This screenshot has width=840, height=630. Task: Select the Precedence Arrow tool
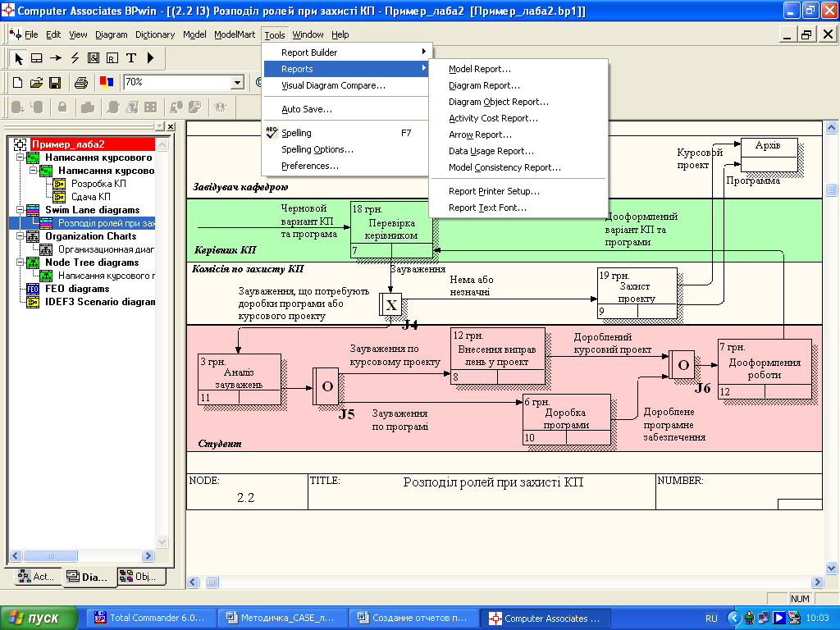point(56,58)
